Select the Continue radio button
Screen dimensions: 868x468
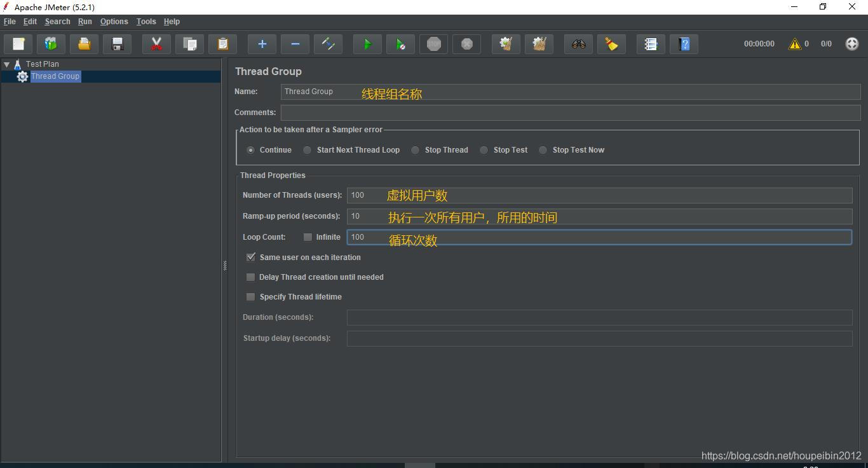tap(250, 150)
